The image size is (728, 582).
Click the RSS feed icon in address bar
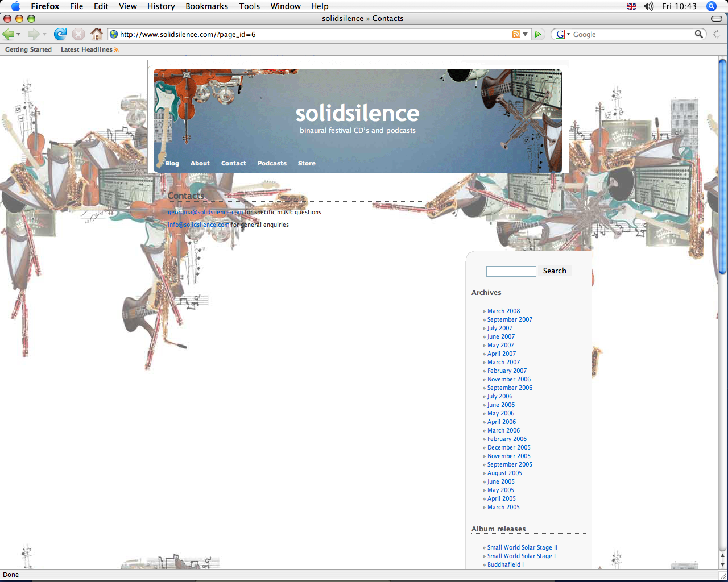[x=516, y=34]
